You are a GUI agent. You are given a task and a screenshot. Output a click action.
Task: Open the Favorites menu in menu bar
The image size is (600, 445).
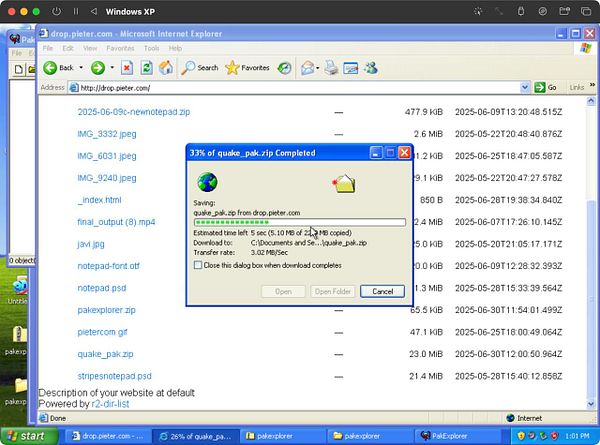tap(120, 48)
